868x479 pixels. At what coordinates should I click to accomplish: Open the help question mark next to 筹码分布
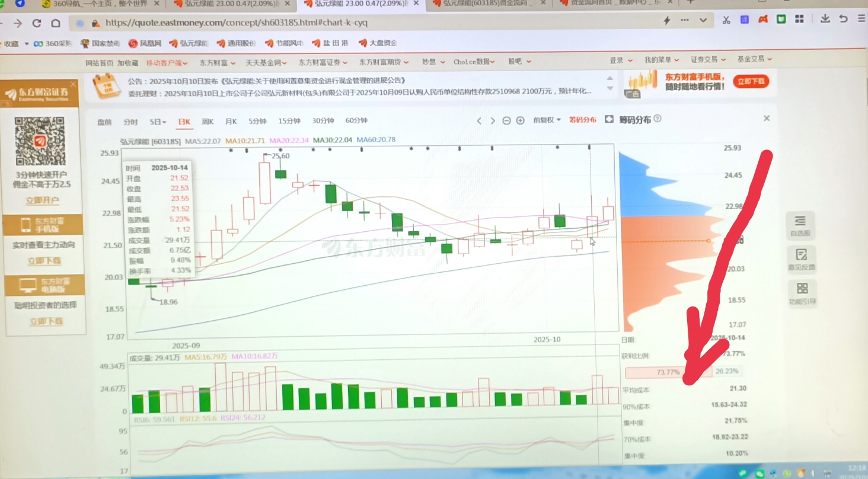[x=657, y=119]
